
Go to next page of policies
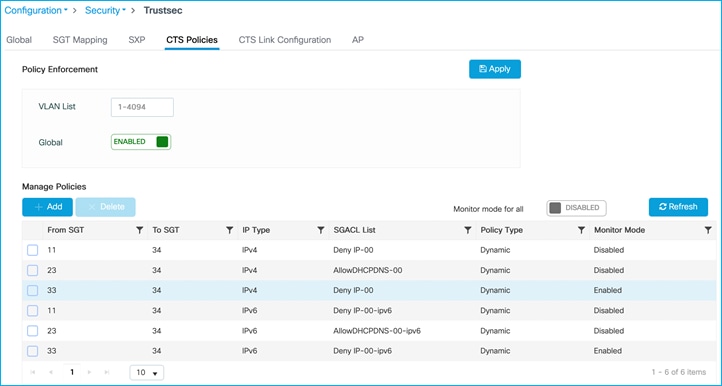tap(89, 372)
